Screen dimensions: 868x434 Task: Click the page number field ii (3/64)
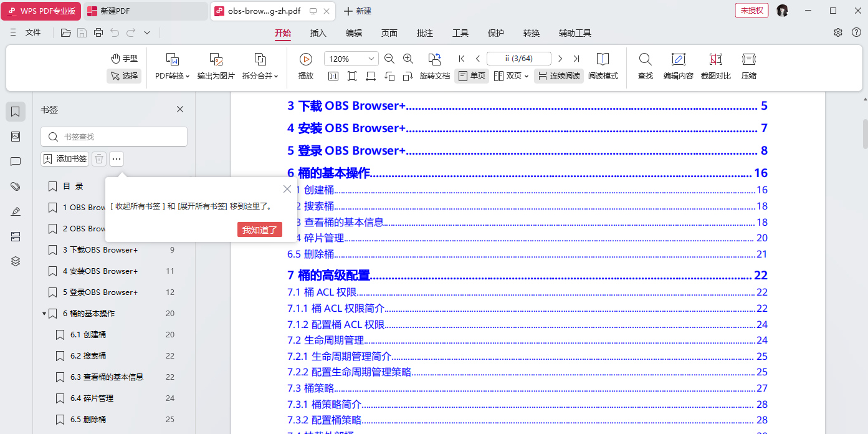point(519,59)
